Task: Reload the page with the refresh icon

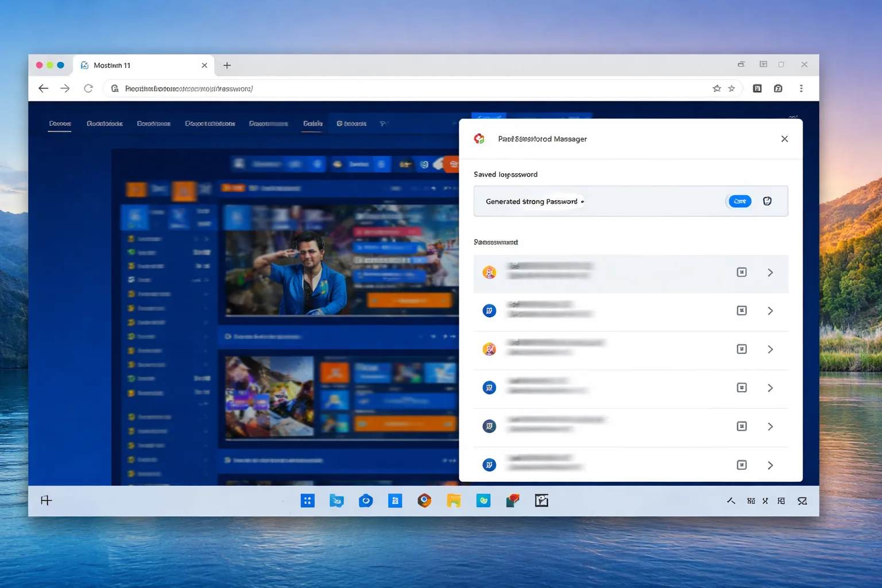Action: [x=88, y=88]
